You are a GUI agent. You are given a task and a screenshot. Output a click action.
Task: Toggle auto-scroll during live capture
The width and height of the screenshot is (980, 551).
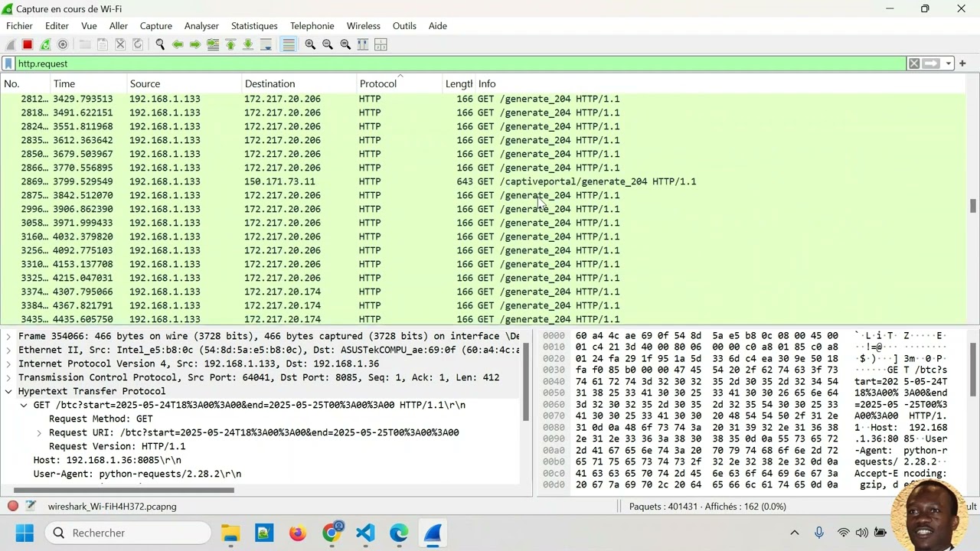pos(266,44)
